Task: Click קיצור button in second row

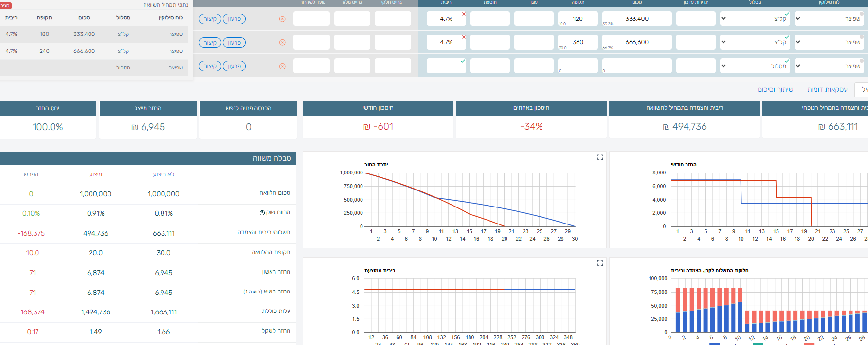Action: [x=210, y=43]
